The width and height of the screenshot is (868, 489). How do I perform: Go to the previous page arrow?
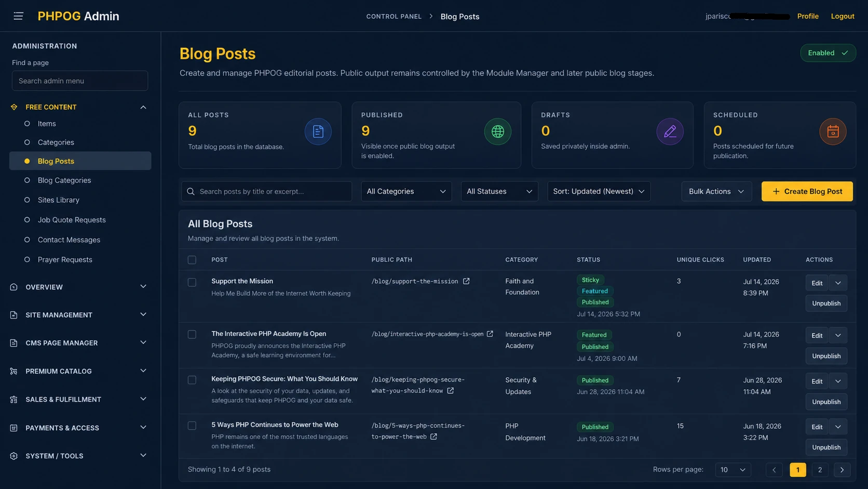tap(774, 470)
